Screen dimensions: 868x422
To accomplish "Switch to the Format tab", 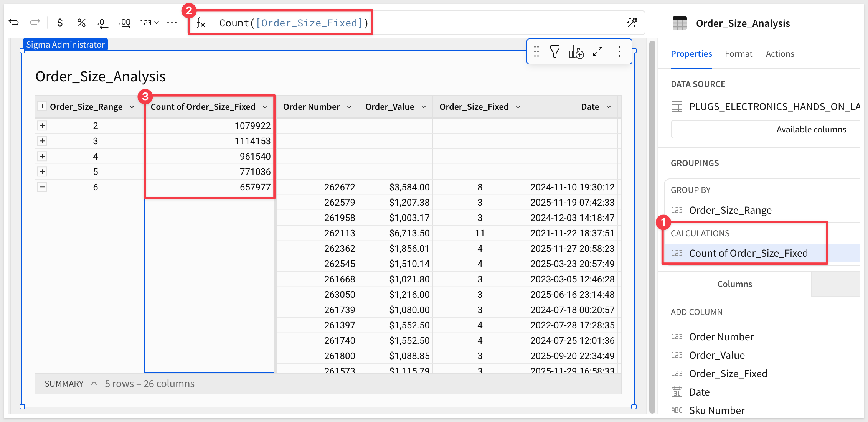I will click(x=738, y=54).
